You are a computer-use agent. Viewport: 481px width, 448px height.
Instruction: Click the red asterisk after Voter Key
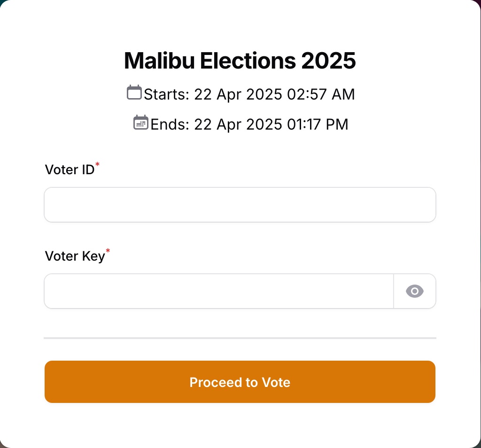coord(108,251)
